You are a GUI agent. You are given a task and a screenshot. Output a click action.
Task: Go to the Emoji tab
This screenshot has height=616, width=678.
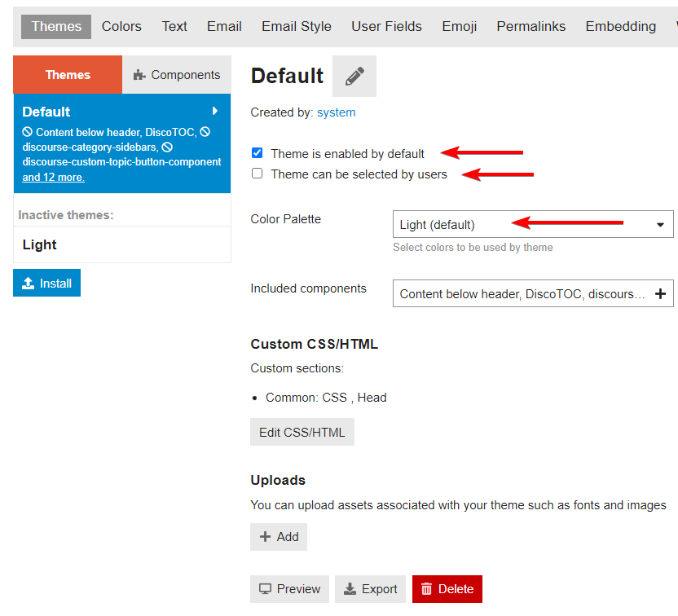pyautogui.click(x=460, y=26)
